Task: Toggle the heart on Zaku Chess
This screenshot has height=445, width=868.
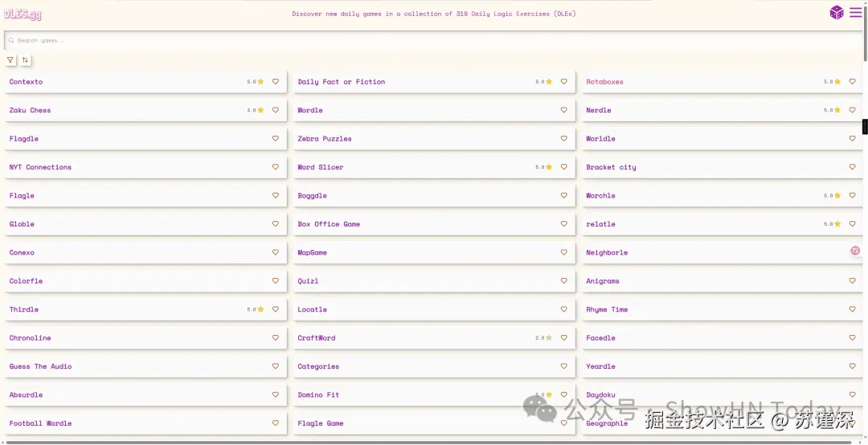Action: click(x=275, y=110)
